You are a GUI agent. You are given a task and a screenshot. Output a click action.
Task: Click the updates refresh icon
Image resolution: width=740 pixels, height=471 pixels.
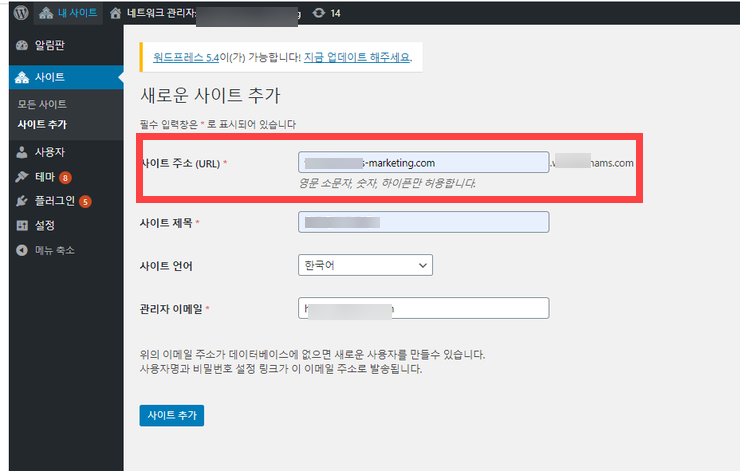point(319,13)
